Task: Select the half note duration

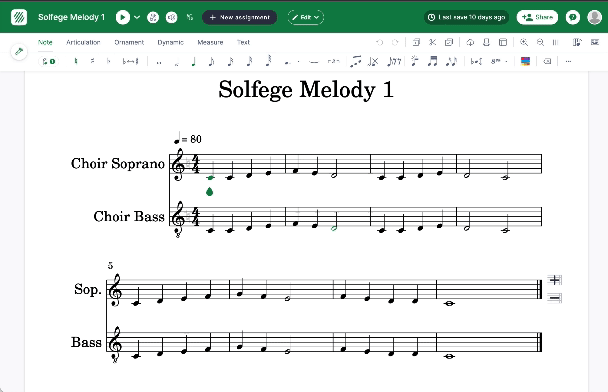Action: click(176, 62)
